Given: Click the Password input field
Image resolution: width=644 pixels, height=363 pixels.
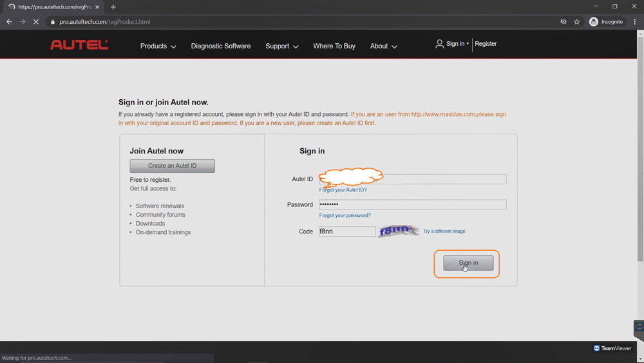Looking at the screenshot, I should 412,204.
